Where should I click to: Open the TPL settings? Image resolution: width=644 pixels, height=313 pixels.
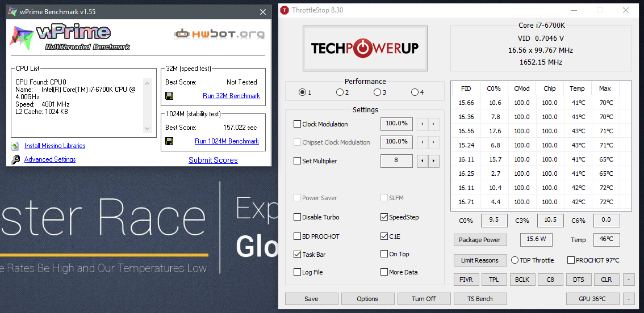point(494,280)
